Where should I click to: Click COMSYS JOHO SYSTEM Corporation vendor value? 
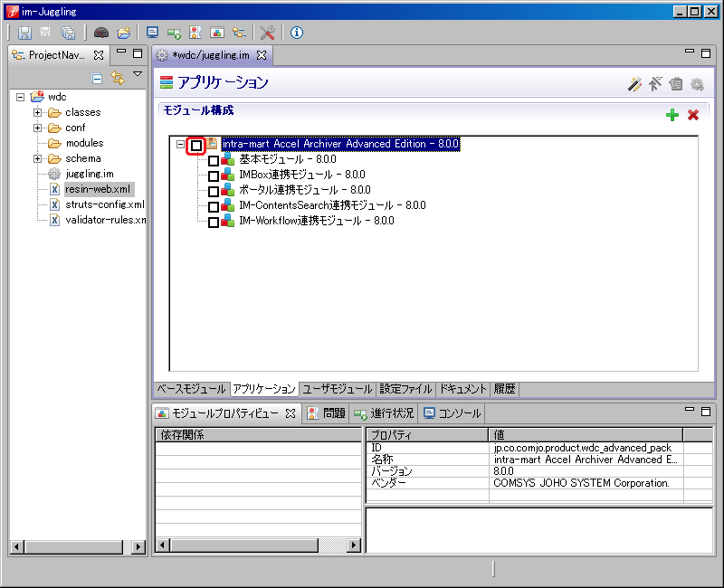(x=581, y=483)
